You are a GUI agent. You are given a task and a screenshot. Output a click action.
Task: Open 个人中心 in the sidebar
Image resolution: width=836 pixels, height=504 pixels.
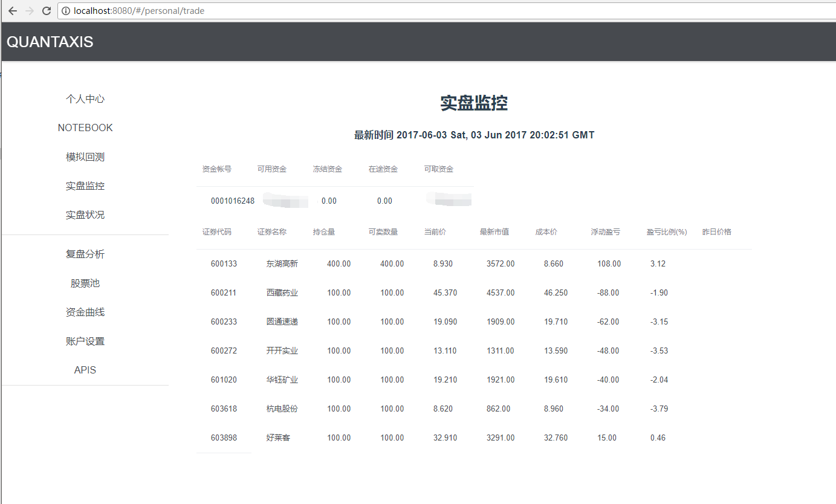[85, 99]
